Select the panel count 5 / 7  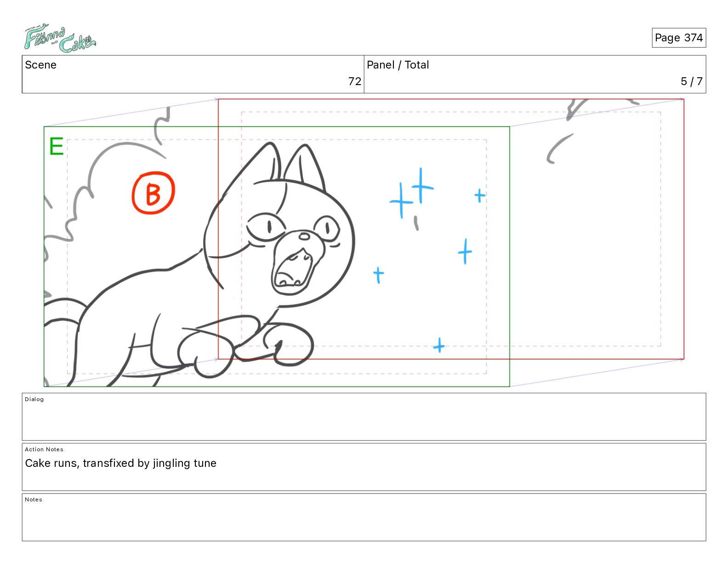coord(691,81)
